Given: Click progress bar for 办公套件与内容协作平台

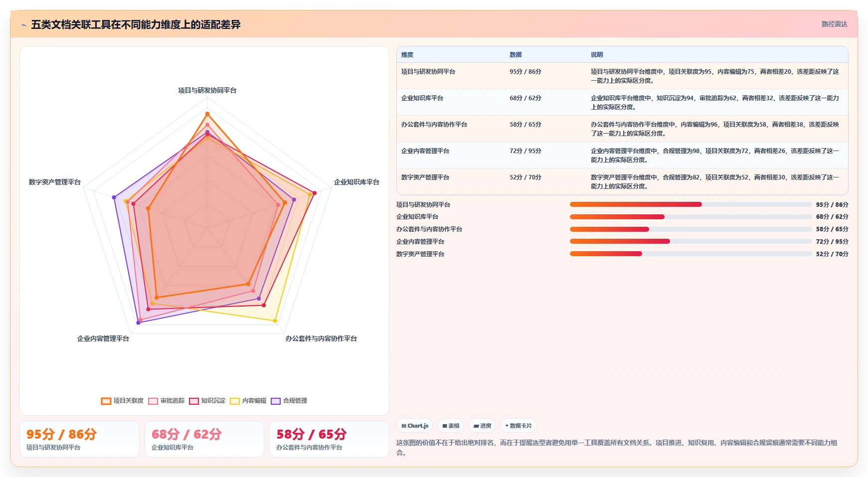Looking at the screenshot, I should click(691, 229).
